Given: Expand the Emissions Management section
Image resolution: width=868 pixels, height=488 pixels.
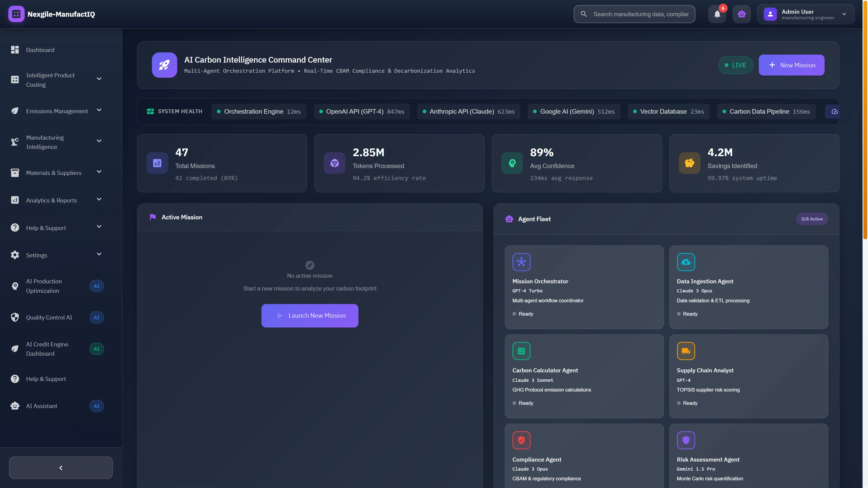Looking at the screenshot, I should point(57,111).
